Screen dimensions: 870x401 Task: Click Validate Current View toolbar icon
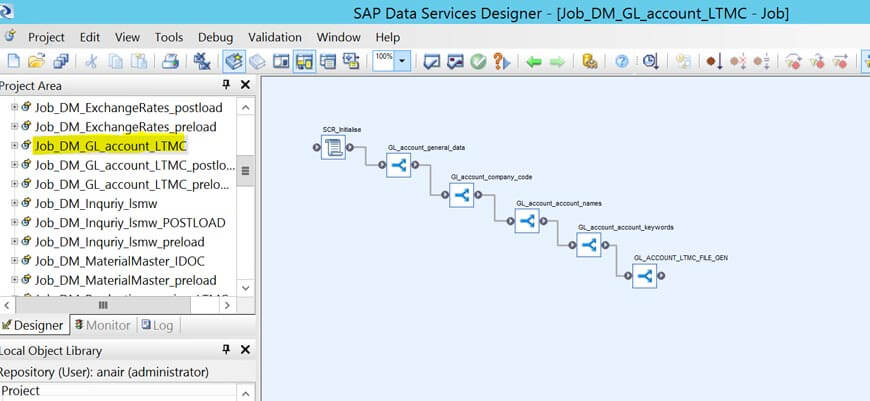pos(431,62)
